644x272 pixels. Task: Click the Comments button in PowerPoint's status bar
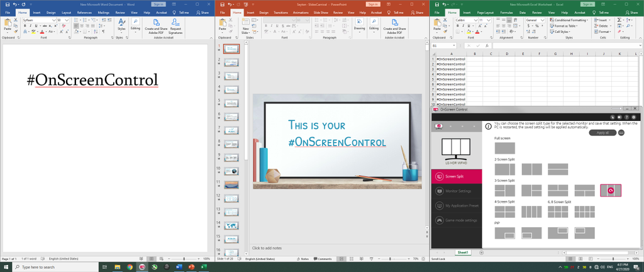323,259
